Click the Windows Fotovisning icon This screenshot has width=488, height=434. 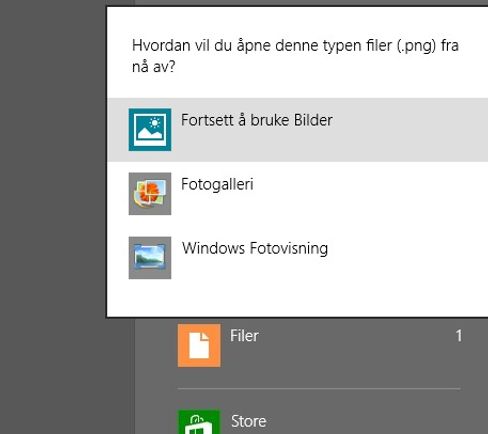click(x=150, y=258)
